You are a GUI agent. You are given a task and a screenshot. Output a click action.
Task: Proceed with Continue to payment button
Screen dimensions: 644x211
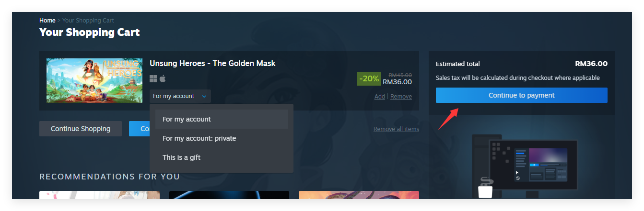(522, 95)
